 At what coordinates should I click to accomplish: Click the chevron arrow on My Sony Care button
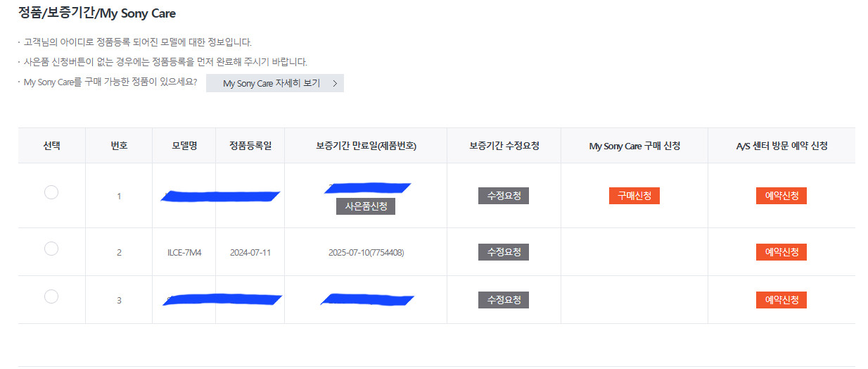335,84
